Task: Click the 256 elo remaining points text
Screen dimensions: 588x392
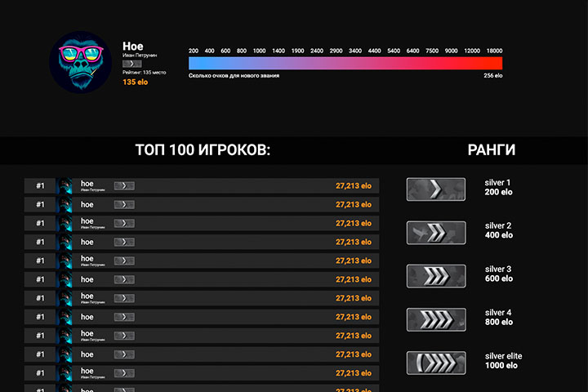Action: click(x=492, y=75)
